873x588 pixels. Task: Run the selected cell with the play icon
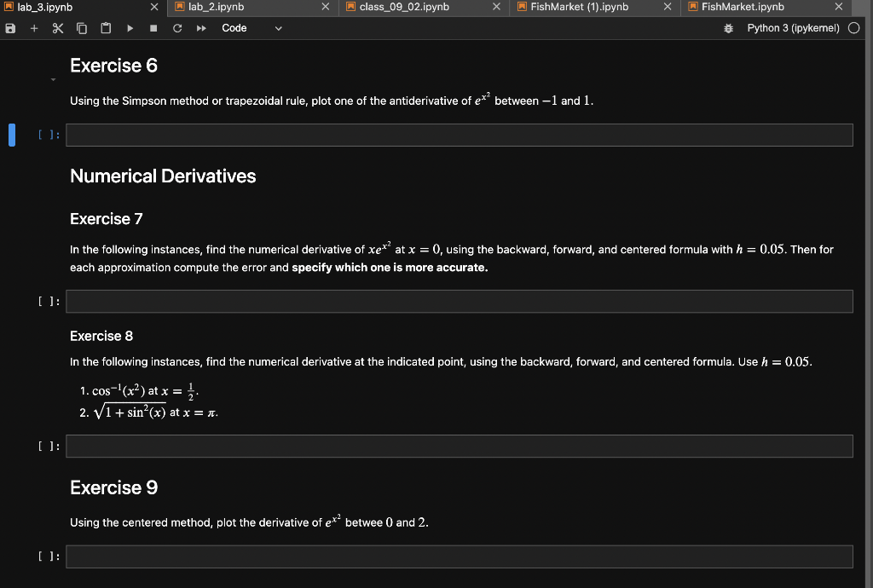[130, 28]
